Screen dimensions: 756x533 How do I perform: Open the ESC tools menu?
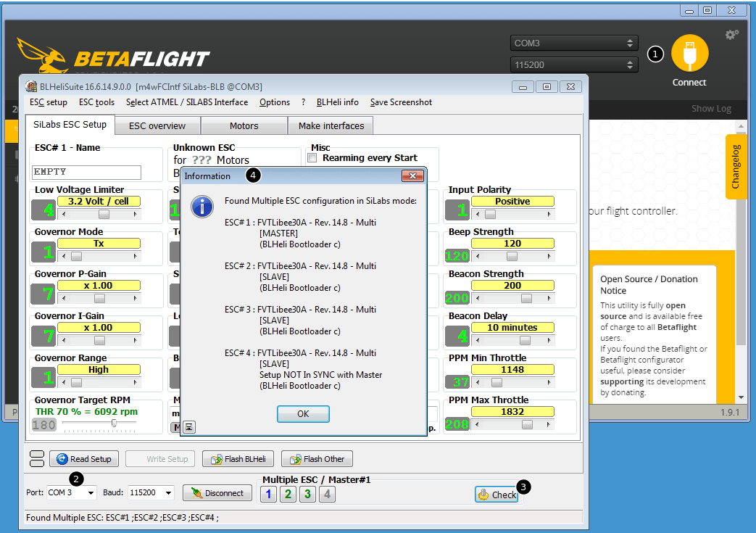pos(96,102)
